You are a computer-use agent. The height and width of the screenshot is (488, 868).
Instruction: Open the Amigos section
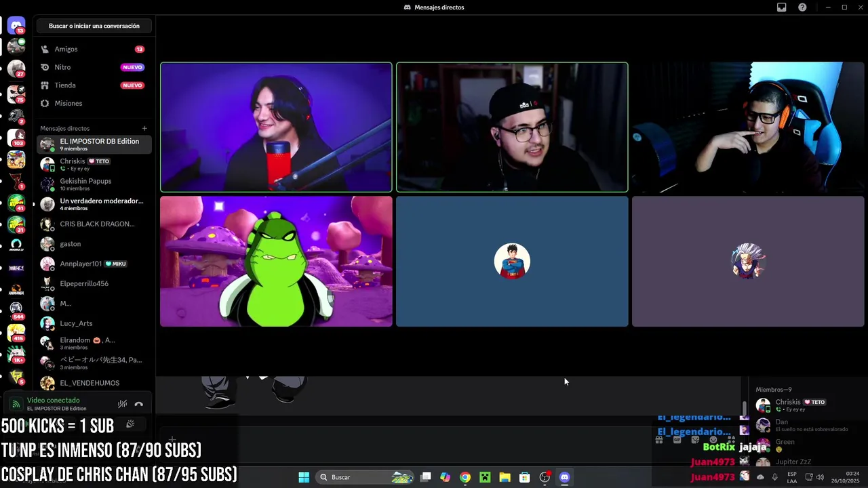point(94,49)
